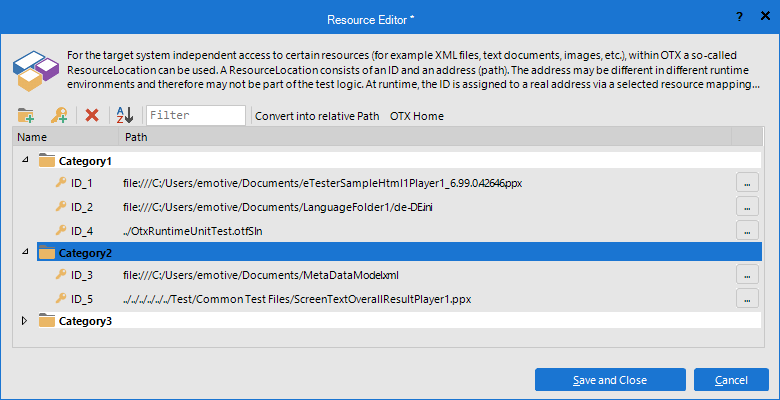The image size is (780, 400).
Task: Browse path for ID_4 with ellipsis button
Action: (747, 230)
